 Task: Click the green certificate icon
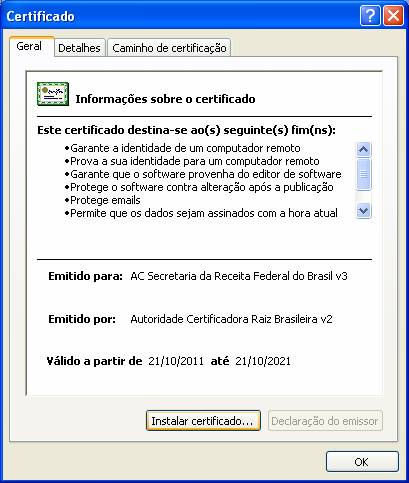coord(53,94)
